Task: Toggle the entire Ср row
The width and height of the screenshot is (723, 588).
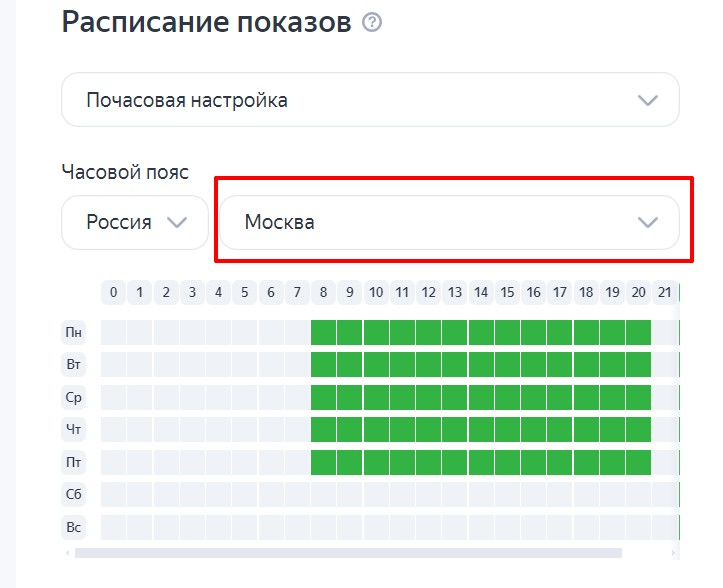Action: [x=74, y=398]
